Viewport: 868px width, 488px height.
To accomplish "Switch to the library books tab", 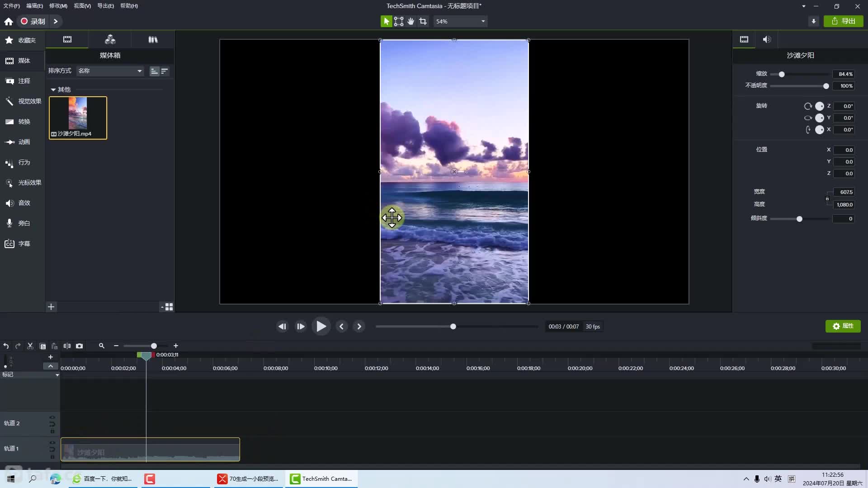I will (x=153, y=39).
